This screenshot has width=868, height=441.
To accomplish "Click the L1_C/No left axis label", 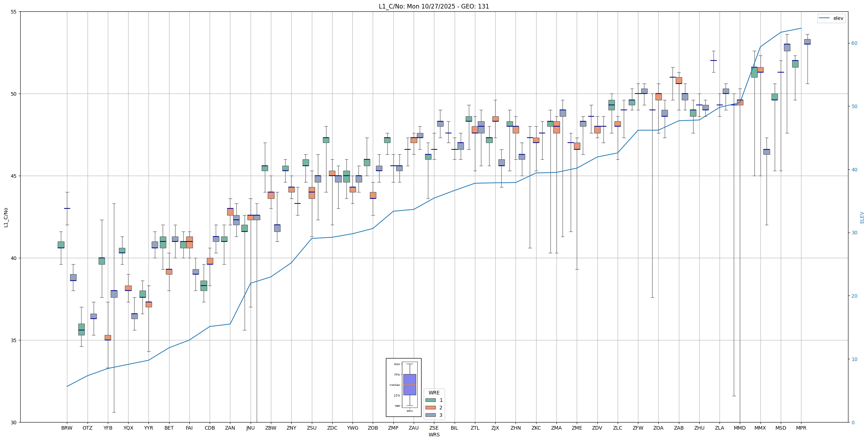I will point(6,217).
